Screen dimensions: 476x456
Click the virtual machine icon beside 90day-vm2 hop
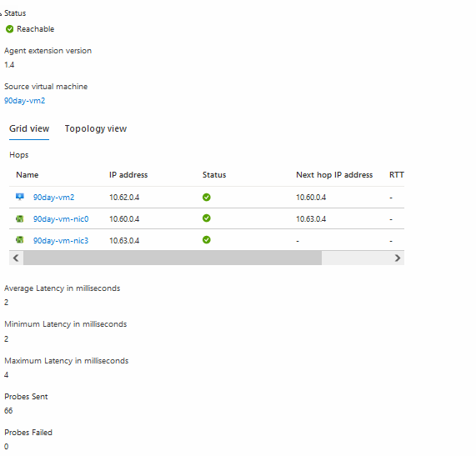click(x=20, y=197)
